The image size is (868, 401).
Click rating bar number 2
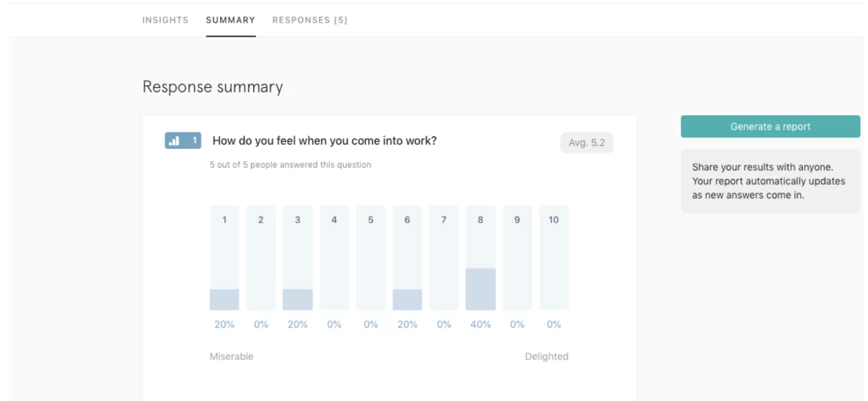261,258
